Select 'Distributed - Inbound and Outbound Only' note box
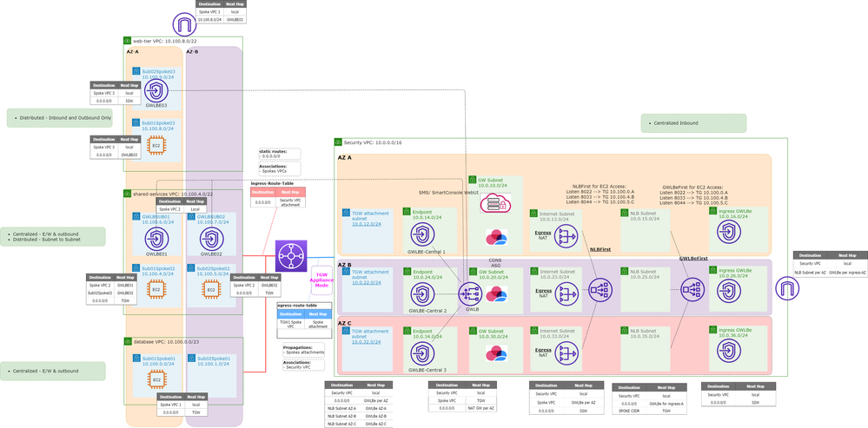Viewport: 868px width, 428px height. (59, 118)
